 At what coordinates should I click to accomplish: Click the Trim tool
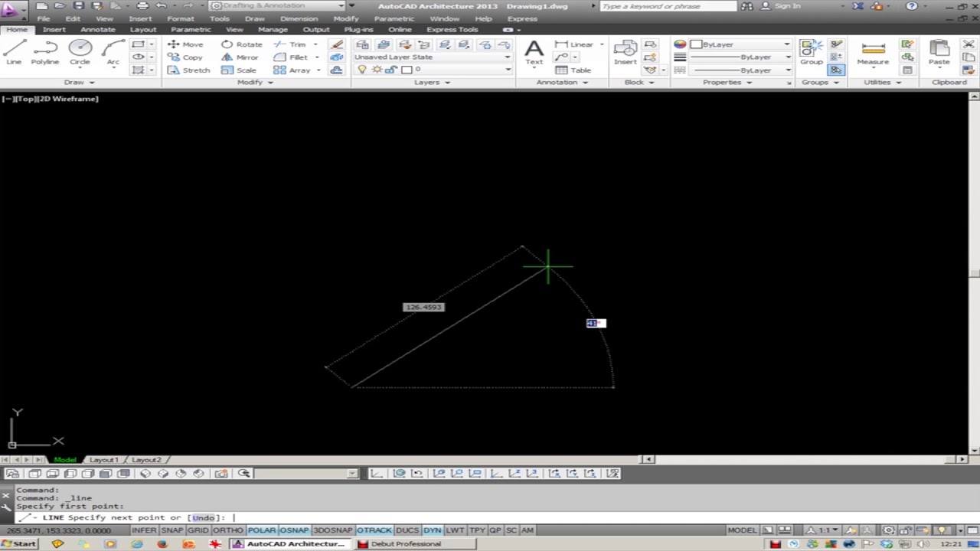click(290, 44)
